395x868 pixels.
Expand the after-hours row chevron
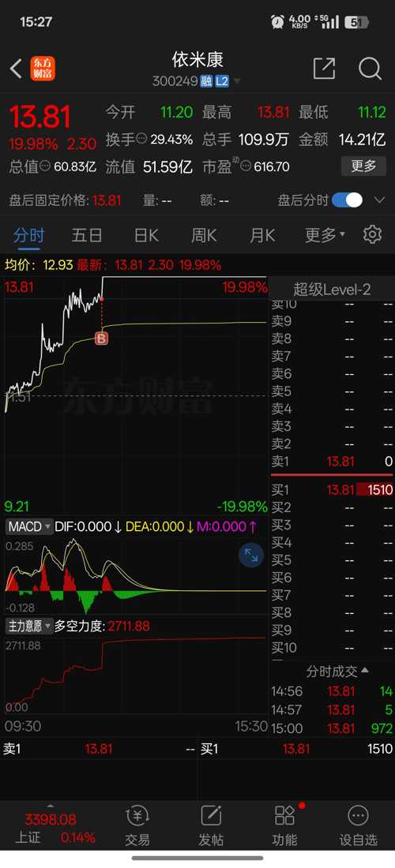click(x=379, y=200)
